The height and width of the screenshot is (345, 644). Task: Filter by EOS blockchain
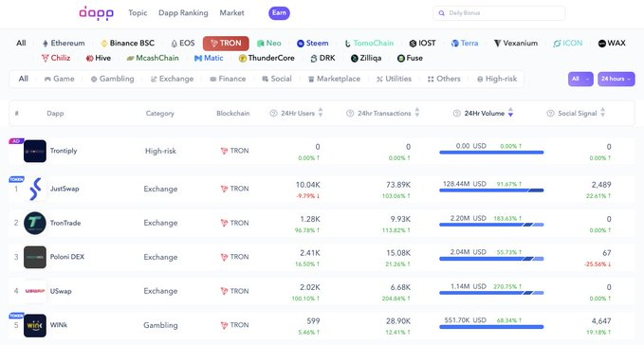(x=183, y=43)
